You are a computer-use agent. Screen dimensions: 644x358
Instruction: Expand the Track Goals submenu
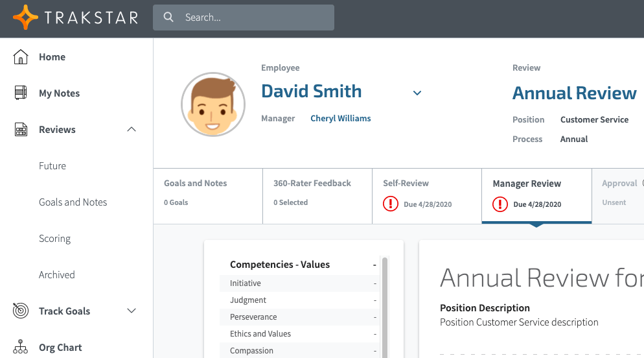(x=132, y=311)
